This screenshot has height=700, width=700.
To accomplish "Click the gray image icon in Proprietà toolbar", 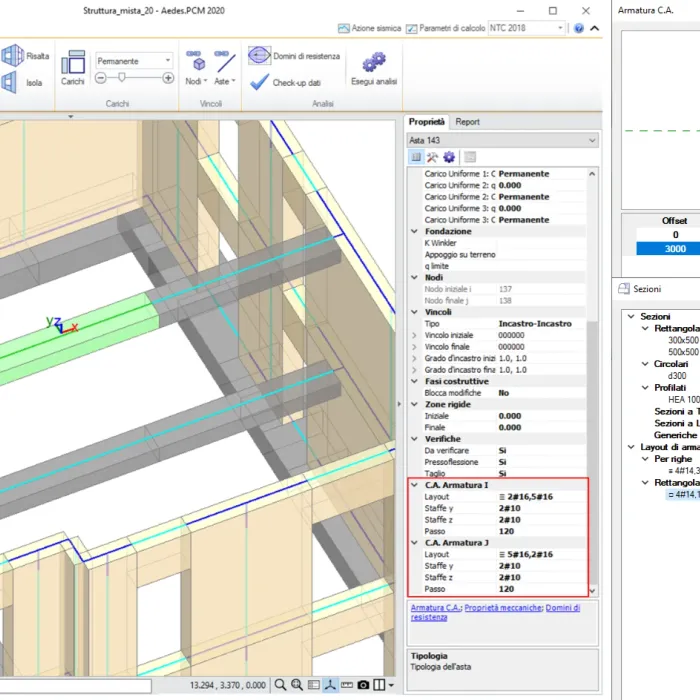I will coord(470,157).
